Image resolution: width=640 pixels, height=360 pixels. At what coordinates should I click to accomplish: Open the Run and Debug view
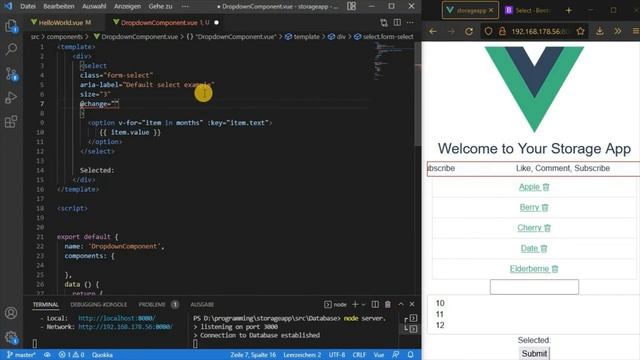tap(11, 98)
